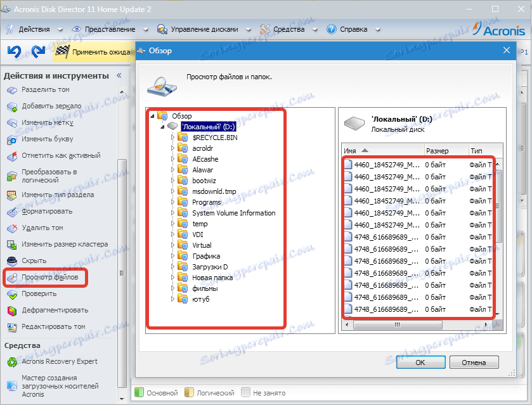
Task: Open the Действия menu
Action: (x=34, y=30)
